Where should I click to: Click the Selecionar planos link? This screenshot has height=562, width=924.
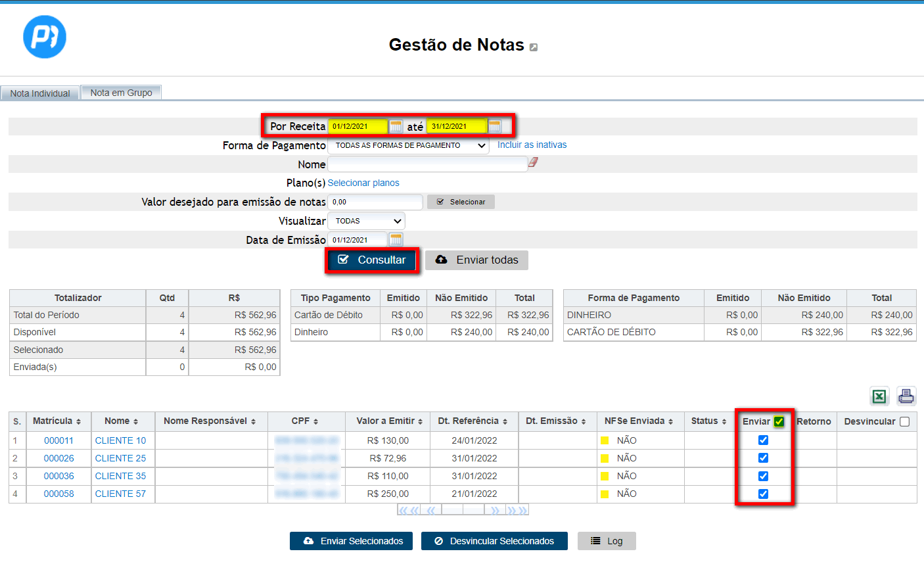[363, 183]
